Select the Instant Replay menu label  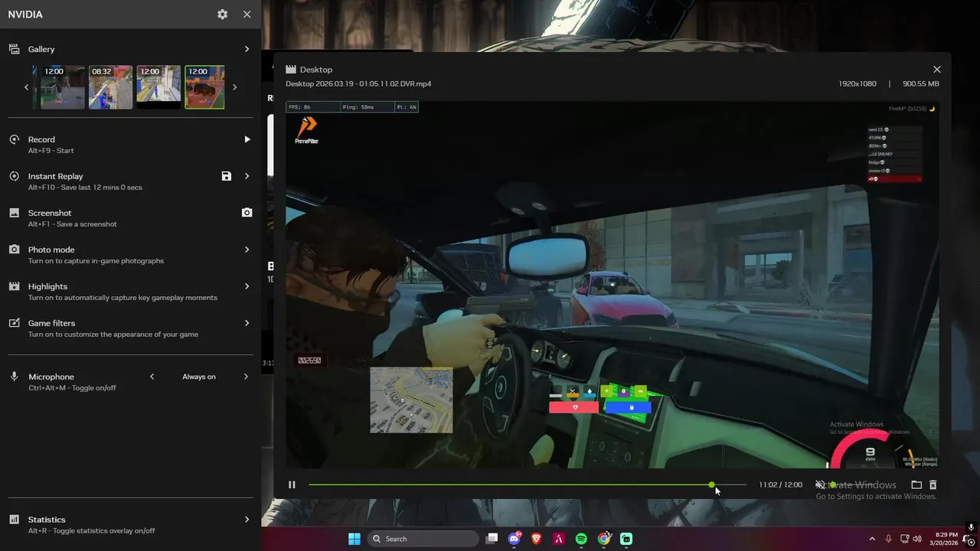tap(55, 176)
